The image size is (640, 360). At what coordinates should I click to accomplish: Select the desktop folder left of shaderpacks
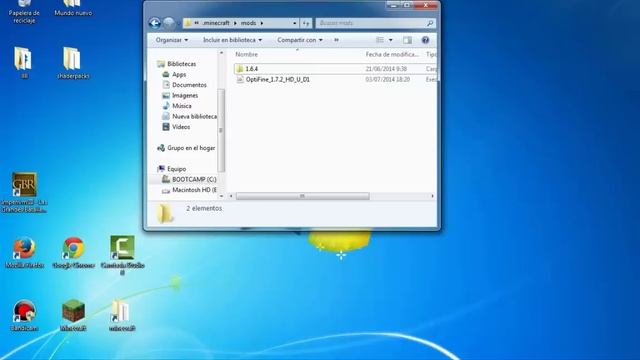coord(24,63)
